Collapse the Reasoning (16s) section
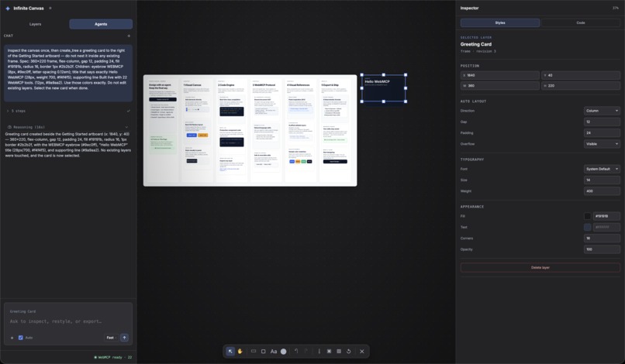Image resolution: width=625 pixels, height=364 pixels. pos(67,127)
